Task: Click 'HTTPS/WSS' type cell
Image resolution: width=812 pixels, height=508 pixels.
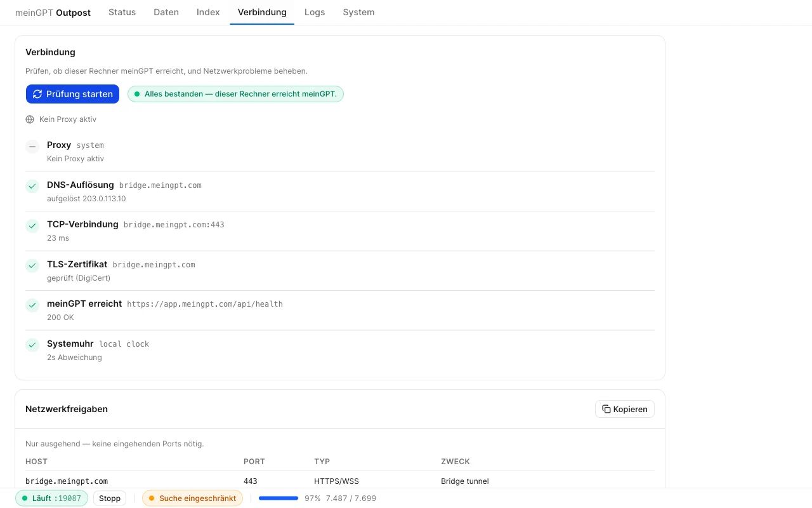Action: (336, 481)
